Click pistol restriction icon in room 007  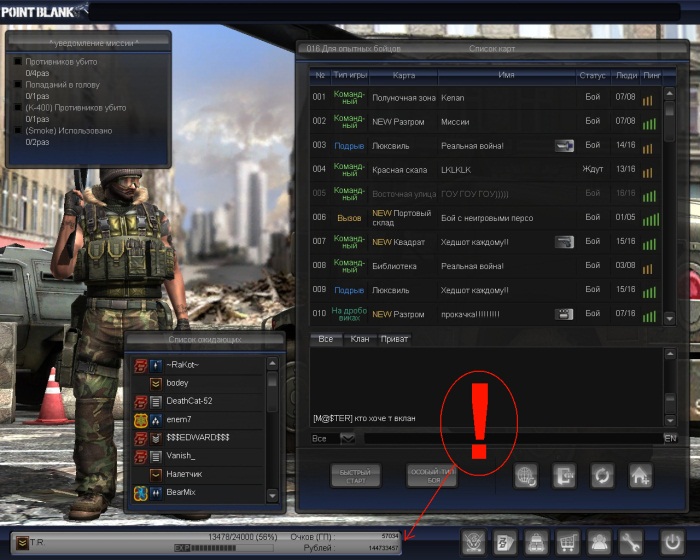tap(564, 242)
